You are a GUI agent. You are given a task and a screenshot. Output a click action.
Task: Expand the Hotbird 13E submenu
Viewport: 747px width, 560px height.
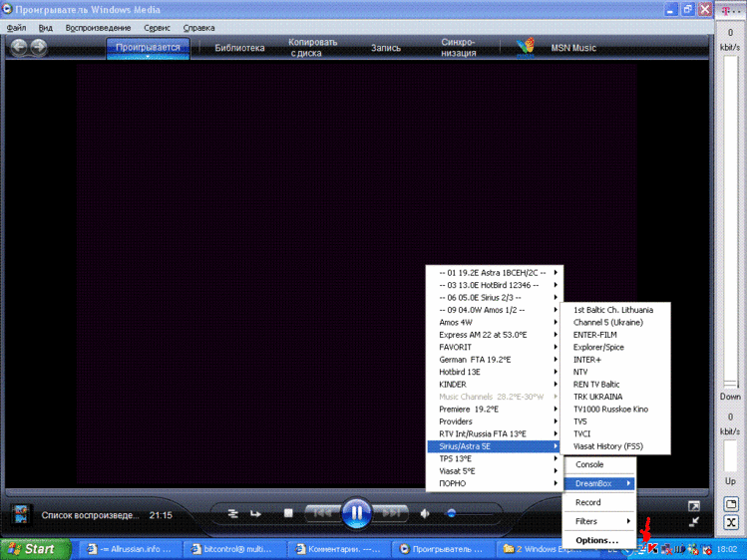pos(495,372)
